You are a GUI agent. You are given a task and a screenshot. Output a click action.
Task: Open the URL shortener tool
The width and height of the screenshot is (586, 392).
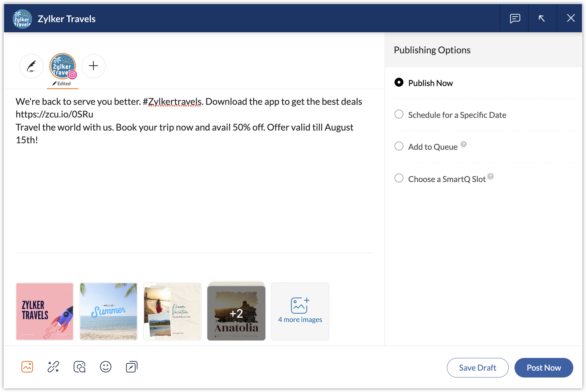53,367
